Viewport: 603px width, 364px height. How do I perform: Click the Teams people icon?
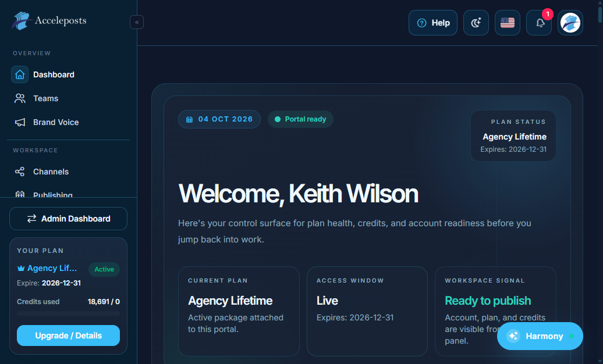point(20,98)
